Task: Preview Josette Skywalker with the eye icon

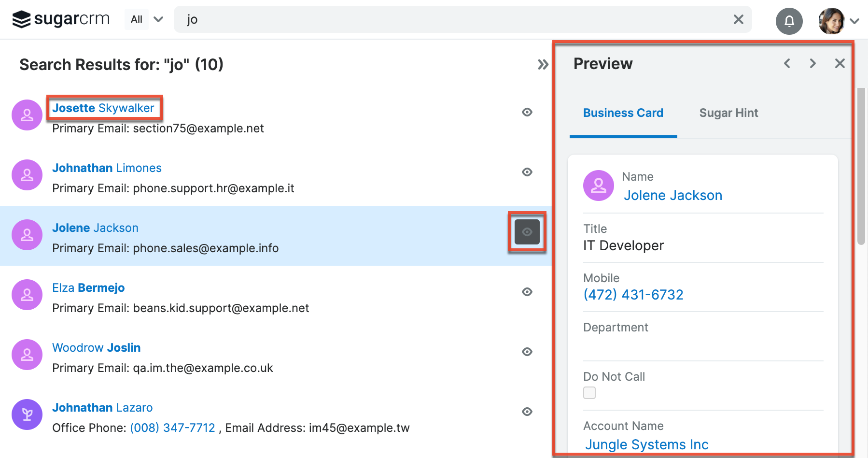Action: tap(527, 112)
